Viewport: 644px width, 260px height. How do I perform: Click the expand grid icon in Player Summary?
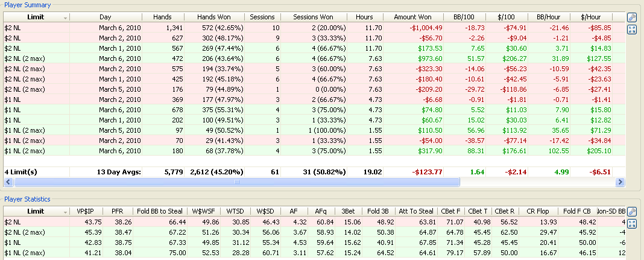point(632,30)
